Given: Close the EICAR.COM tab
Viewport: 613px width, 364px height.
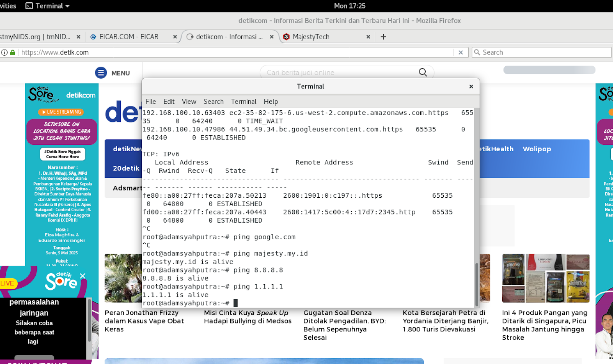Looking at the screenshot, I should [x=175, y=37].
